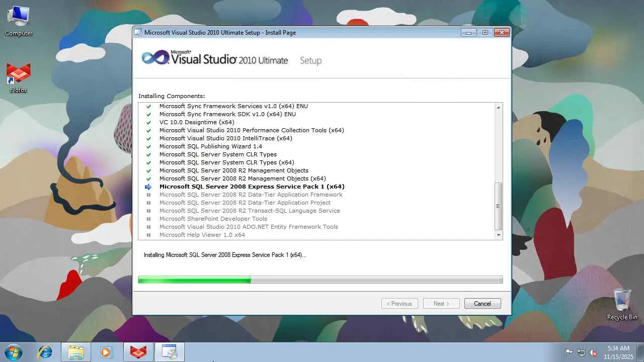Open the Action Center flag in the tray
The image size is (644, 362).
pos(569,352)
